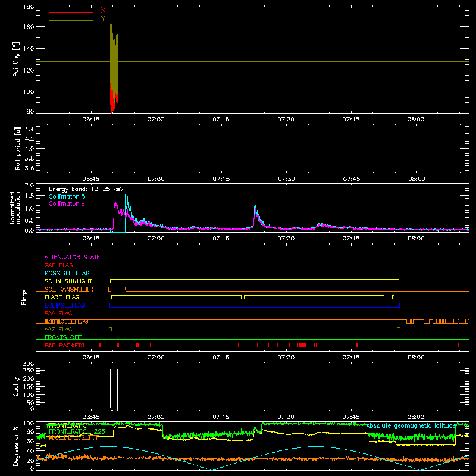Viewport: 476px width, 476px height.
Task: Click the Collimator 8 legend entry
Action: pos(67,196)
